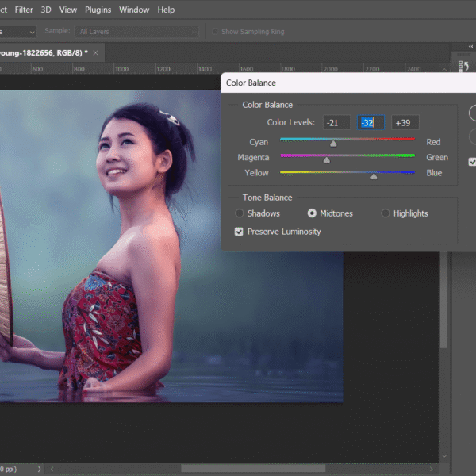Select the Highlights tone option
Screen dimensions: 476x476
tap(386, 213)
